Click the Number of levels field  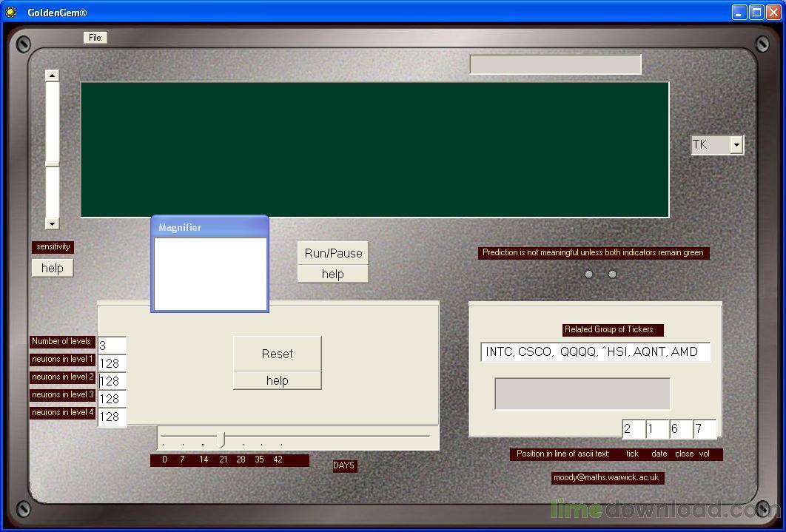coord(112,346)
